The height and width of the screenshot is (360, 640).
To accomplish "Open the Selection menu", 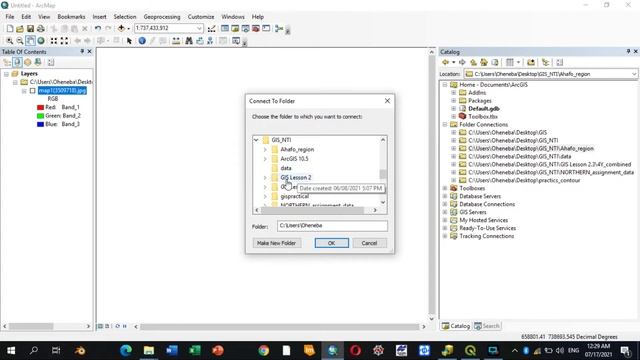I will pyautogui.click(x=125, y=17).
